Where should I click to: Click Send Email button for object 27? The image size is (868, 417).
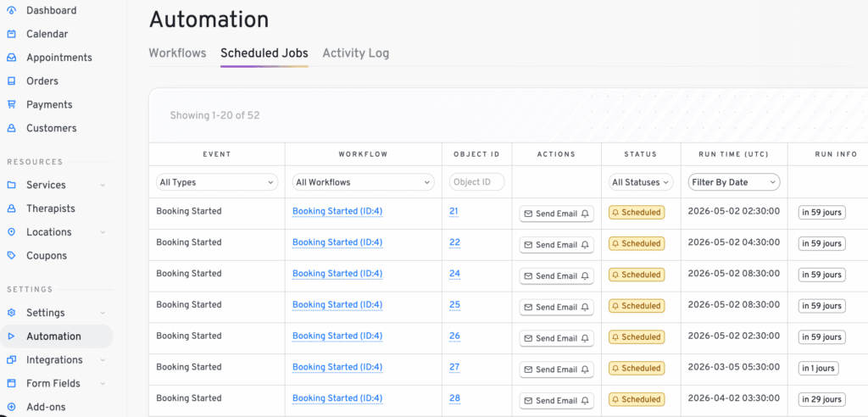tap(556, 370)
